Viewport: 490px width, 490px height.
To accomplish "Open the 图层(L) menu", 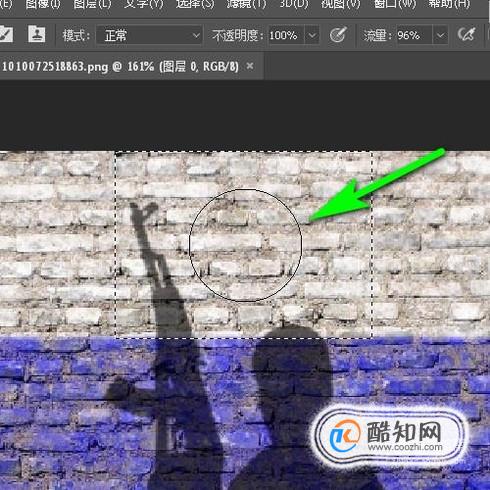I will coord(92,5).
